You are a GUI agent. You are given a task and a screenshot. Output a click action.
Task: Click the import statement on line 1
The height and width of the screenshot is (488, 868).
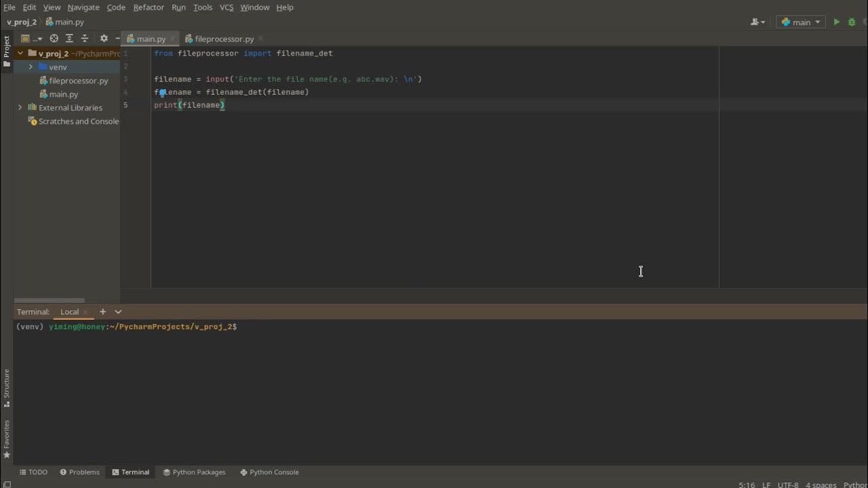243,54
